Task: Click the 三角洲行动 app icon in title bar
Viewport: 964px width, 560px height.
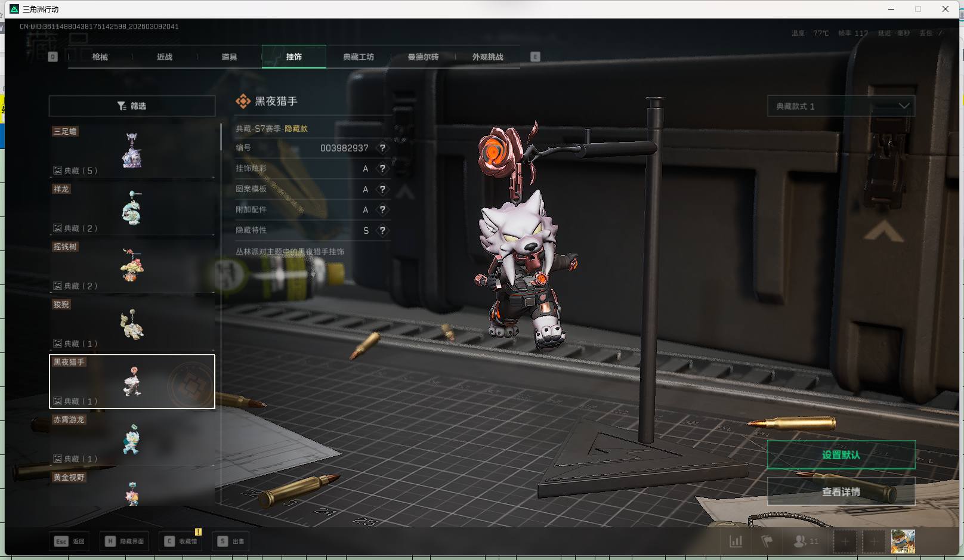Action: 14,9
